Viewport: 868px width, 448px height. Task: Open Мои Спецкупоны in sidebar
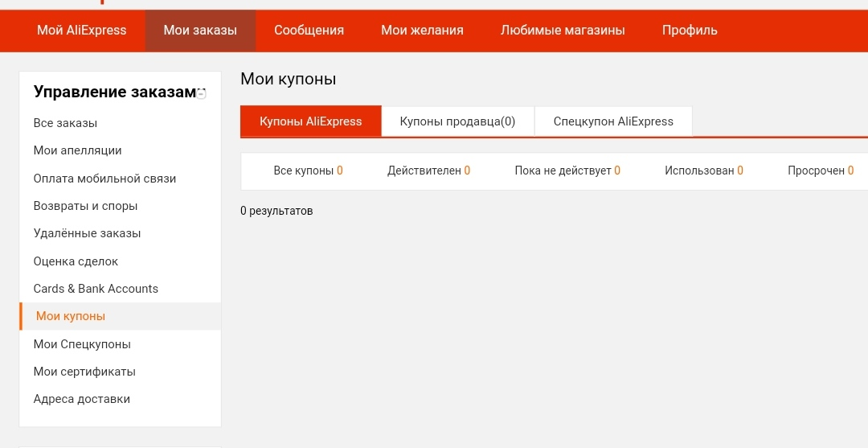point(82,344)
